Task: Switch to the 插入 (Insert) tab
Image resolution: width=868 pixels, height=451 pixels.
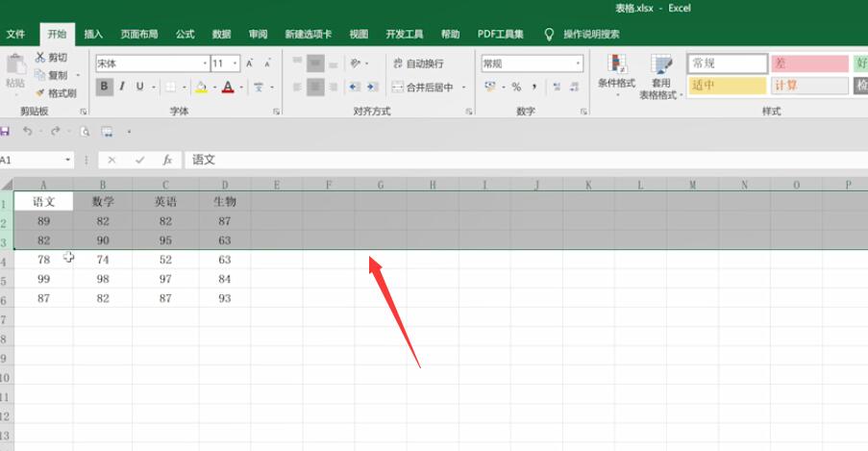Action: pos(93,35)
